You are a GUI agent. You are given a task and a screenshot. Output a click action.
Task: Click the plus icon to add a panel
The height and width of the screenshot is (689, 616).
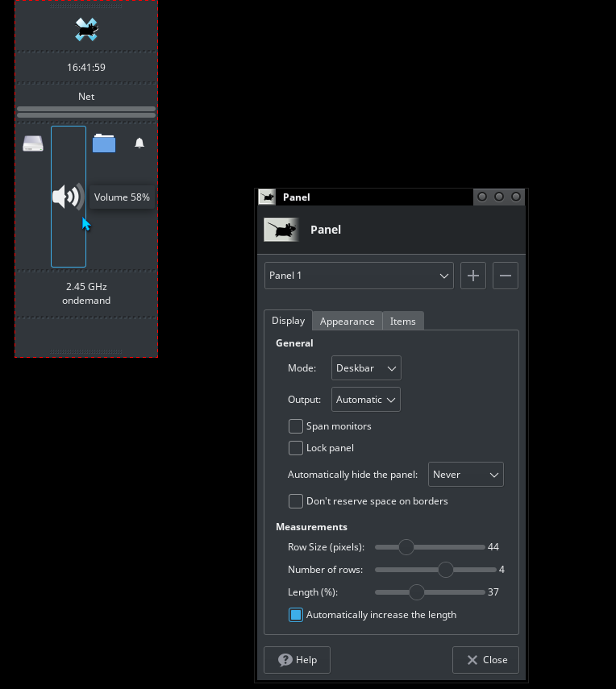tap(473, 276)
